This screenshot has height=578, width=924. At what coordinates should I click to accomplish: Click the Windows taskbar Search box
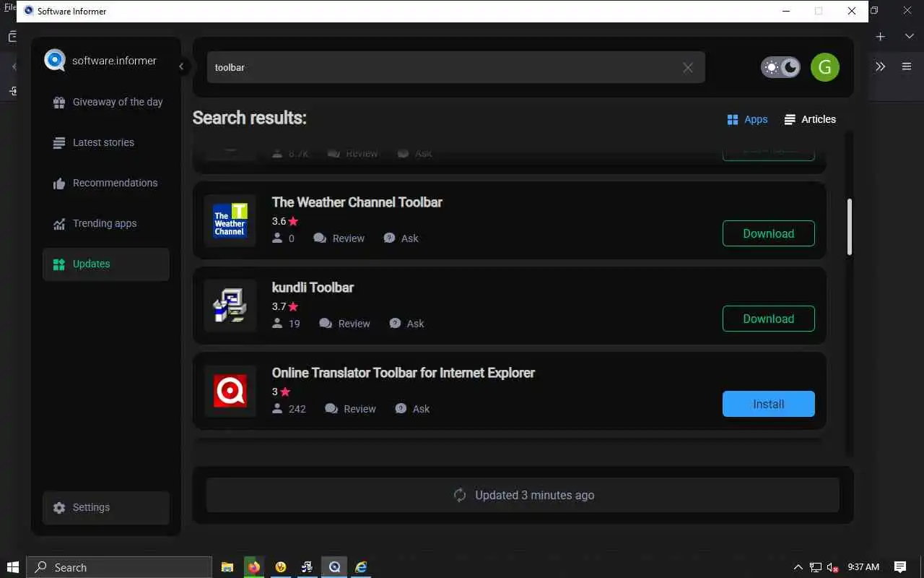pos(119,567)
